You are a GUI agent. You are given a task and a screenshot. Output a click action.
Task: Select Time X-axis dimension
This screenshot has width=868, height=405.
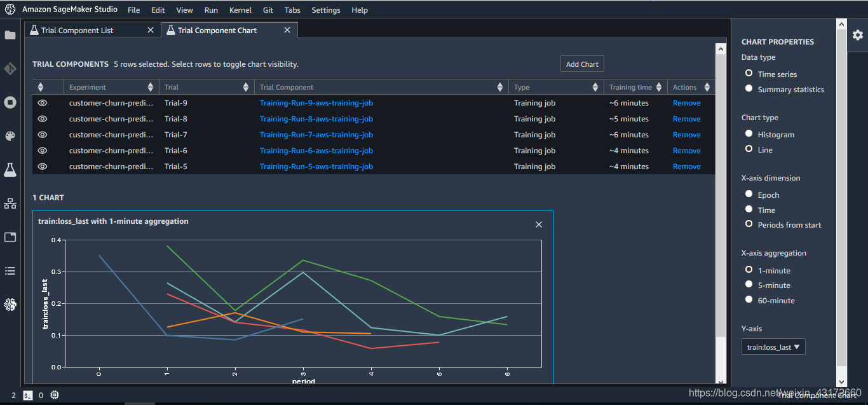click(x=749, y=209)
